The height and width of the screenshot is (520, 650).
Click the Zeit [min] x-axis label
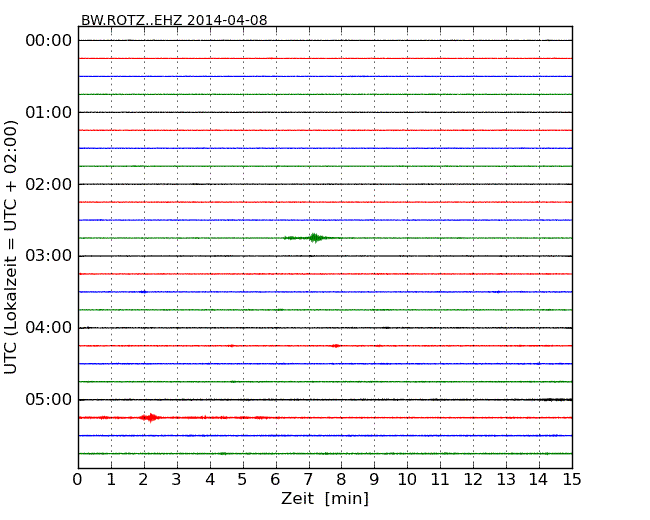click(x=325, y=498)
